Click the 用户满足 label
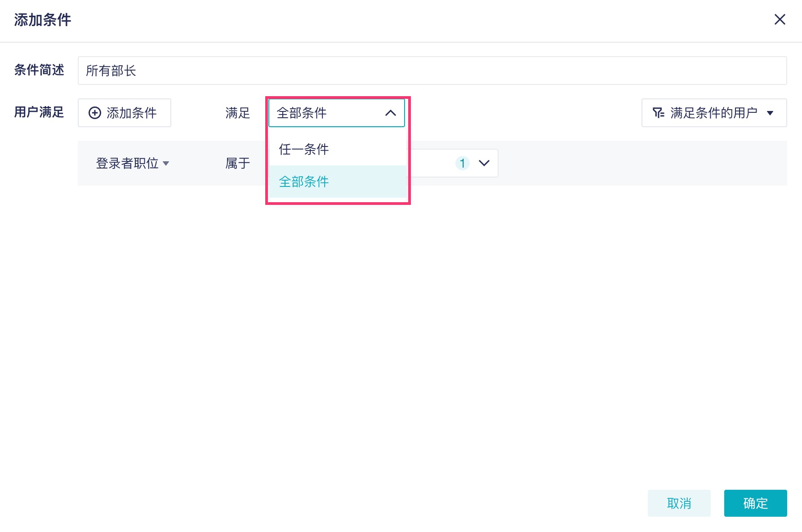This screenshot has width=802, height=532. [39, 112]
